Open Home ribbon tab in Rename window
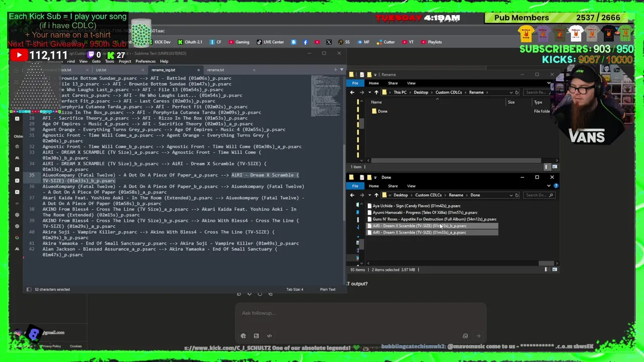The height and width of the screenshot is (362, 644). click(x=373, y=83)
